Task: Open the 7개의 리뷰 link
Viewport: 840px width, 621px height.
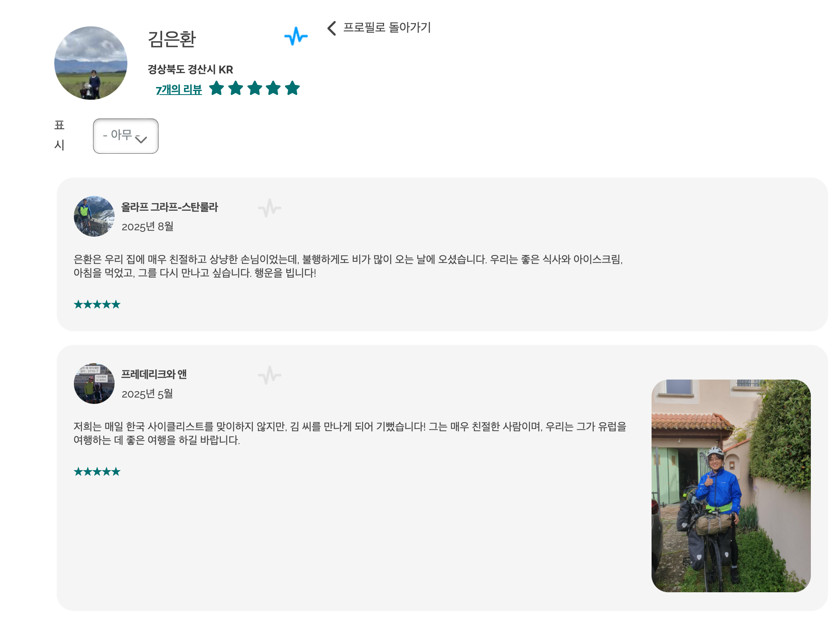Action: coord(179,89)
